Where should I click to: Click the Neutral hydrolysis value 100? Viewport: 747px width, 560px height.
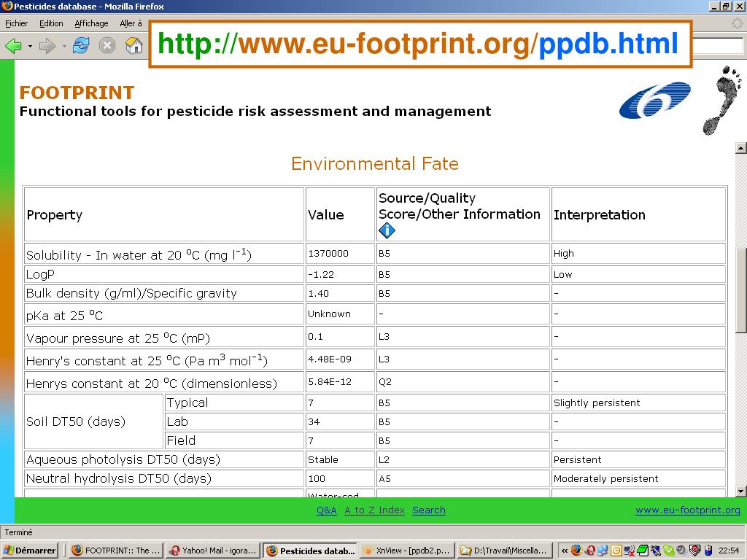point(317,478)
